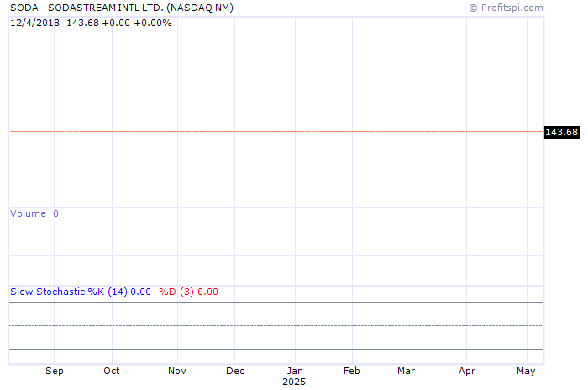Click the '© Profitspi.com' credit text
The width and height of the screenshot is (588, 390).
pyautogui.click(x=506, y=8)
